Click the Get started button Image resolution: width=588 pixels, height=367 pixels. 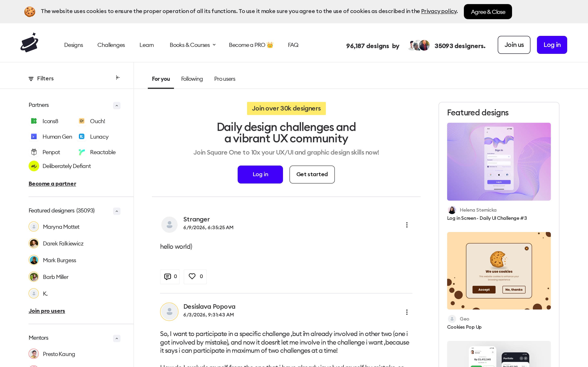312,175
